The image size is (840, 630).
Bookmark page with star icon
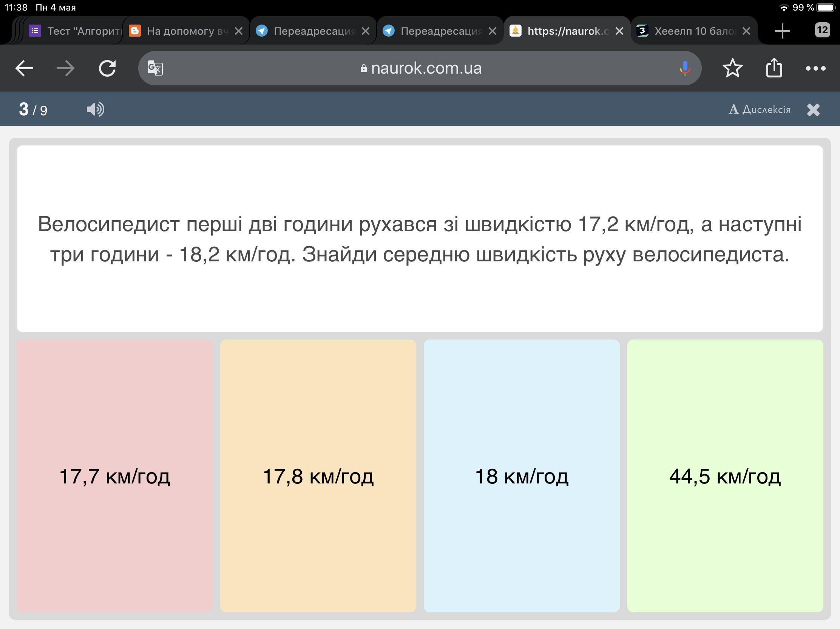coord(732,69)
